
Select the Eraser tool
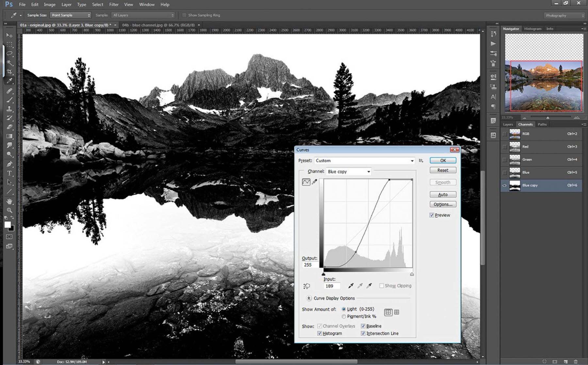[x=9, y=127]
